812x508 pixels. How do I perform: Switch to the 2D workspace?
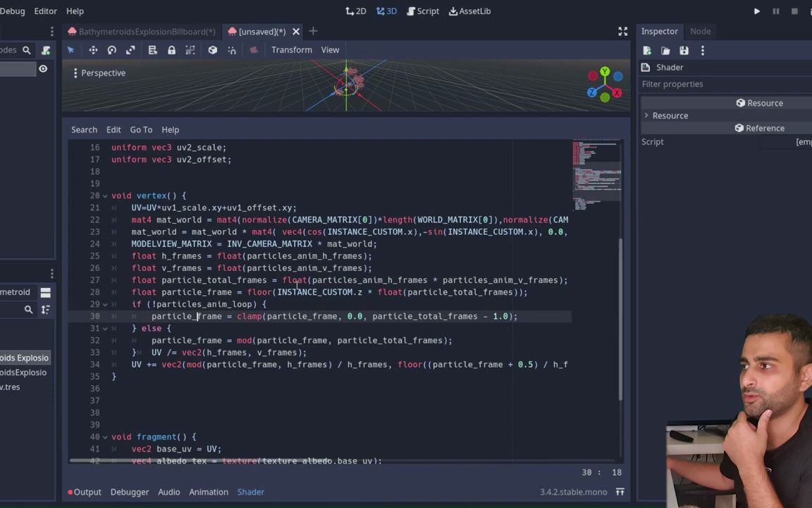click(x=356, y=11)
